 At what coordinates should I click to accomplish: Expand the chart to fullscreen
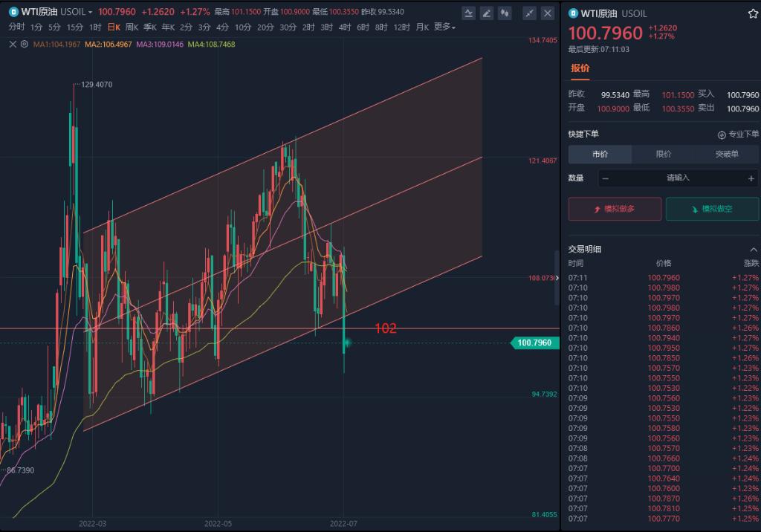click(529, 13)
